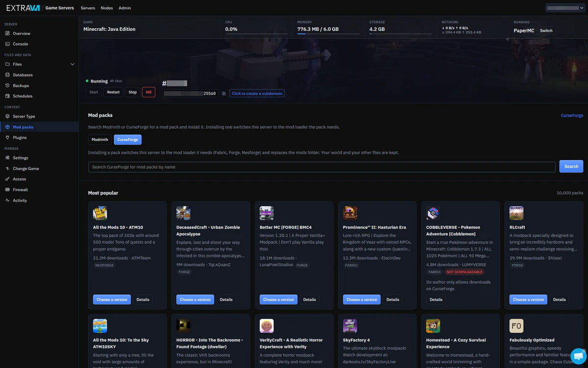
Task: Click the CPU usage bar
Action: [x=256, y=34]
